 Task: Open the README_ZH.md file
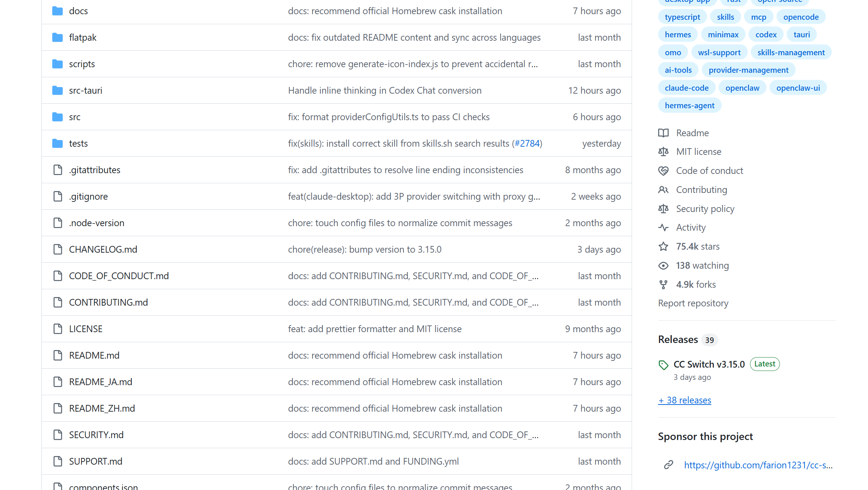click(x=102, y=408)
